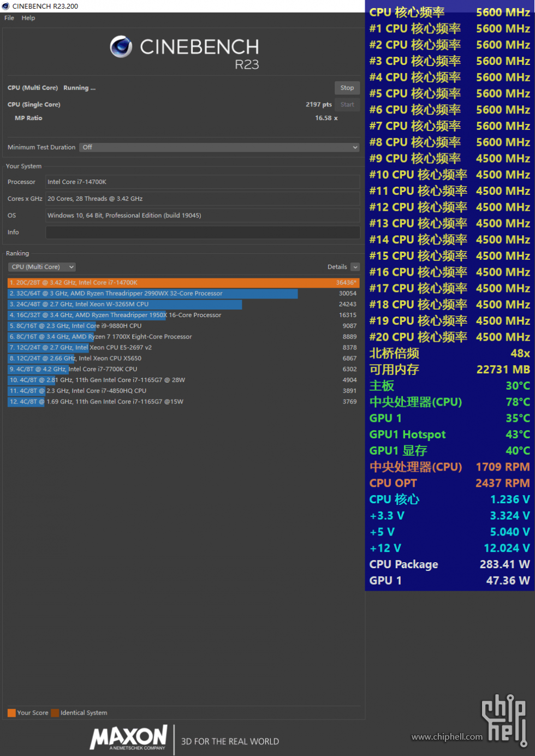Select ranking row 8 Xeon X5650

[183, 359]
